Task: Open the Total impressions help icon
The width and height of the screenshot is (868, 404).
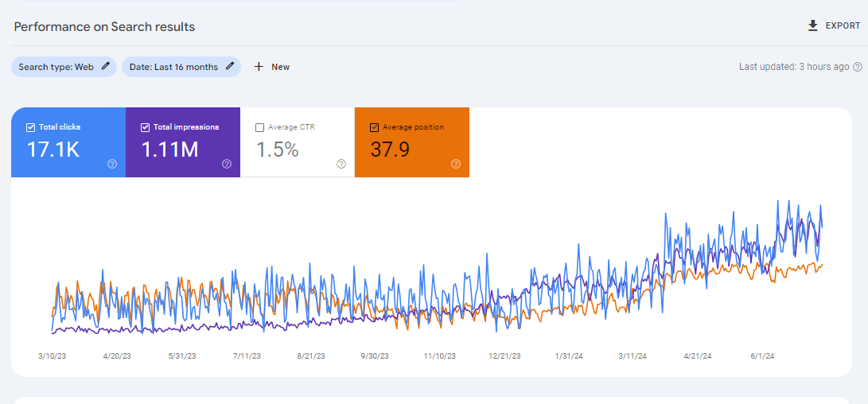Action: [x=227, y=164]
